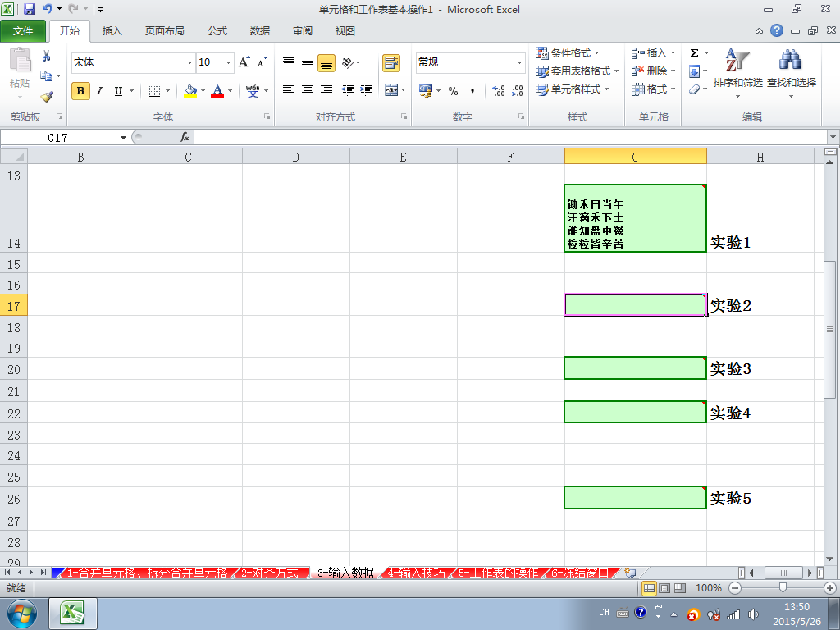Toggle center horizontal alignment

[308, 90]
